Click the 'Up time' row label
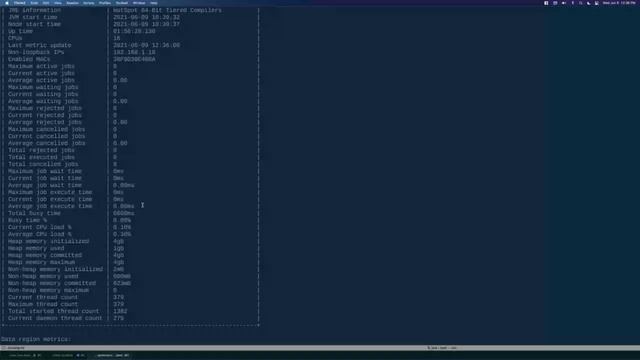 (20, 31)
